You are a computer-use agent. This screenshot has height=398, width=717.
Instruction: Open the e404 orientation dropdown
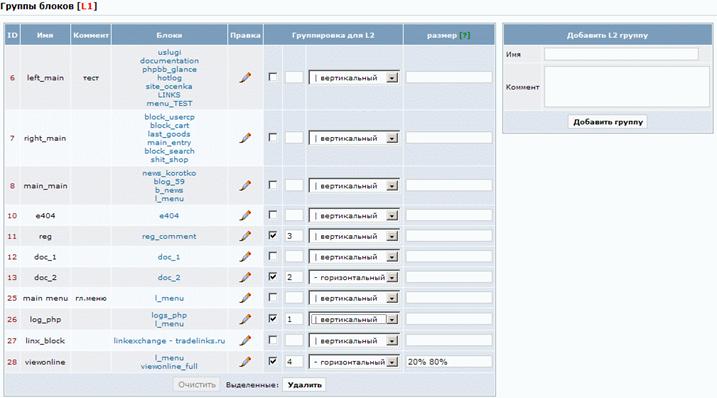354,215
